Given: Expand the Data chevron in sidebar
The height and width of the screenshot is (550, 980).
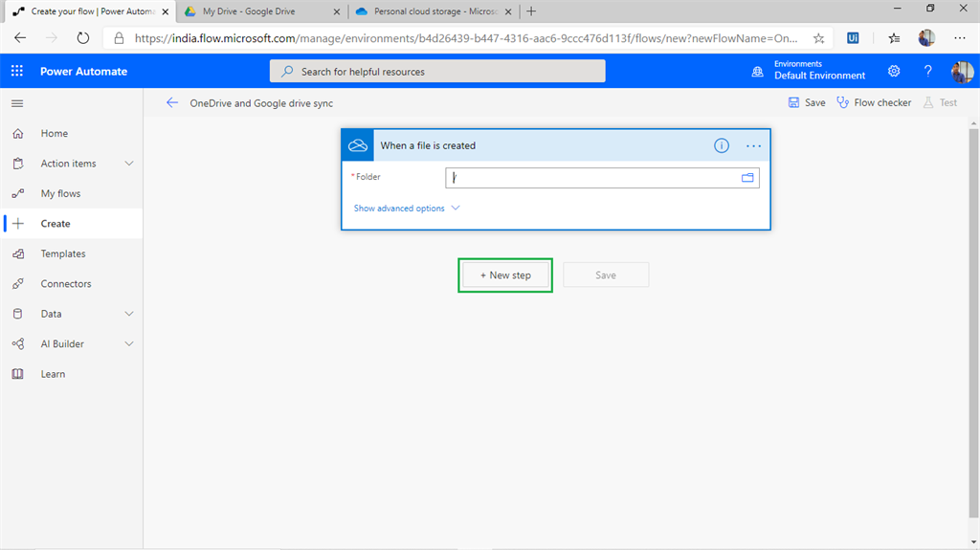Looking at the screenshot, I should 129,314.
